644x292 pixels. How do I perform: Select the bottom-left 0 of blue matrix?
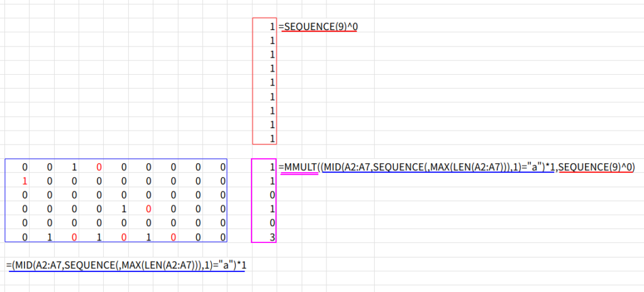[x=25, y=236]
